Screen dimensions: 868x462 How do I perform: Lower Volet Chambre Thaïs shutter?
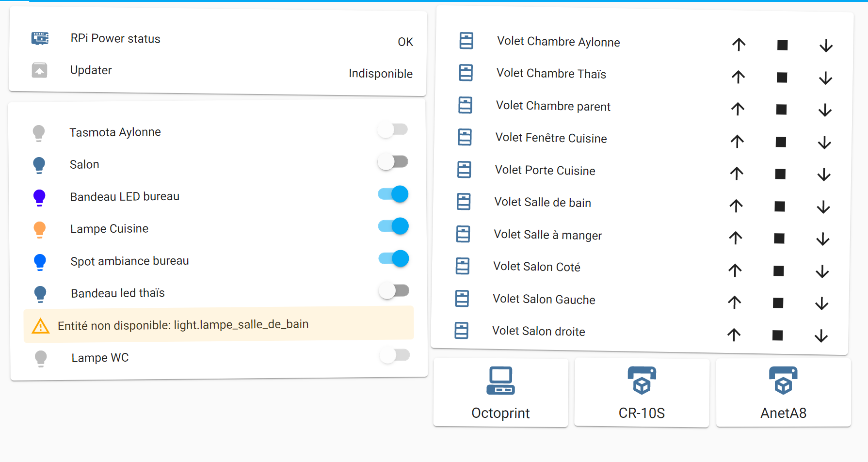pyautogui.click(x=825, y=78)
